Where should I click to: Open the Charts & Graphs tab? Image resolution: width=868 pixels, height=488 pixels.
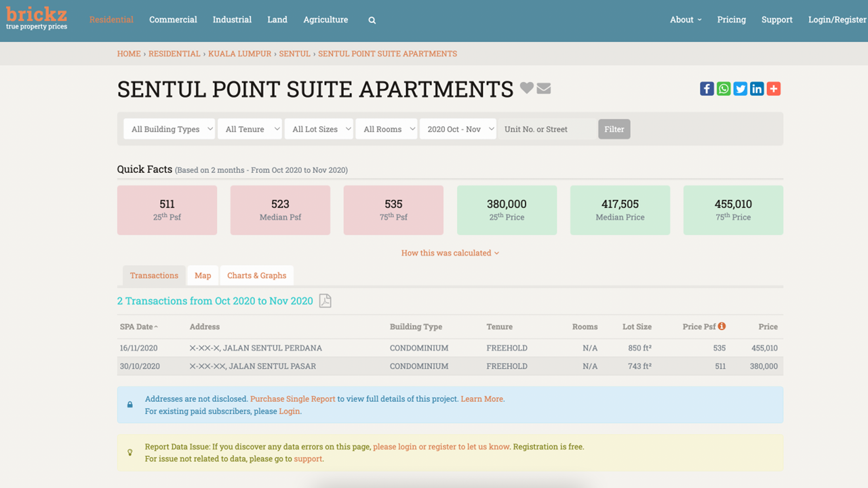coord(256,275)
